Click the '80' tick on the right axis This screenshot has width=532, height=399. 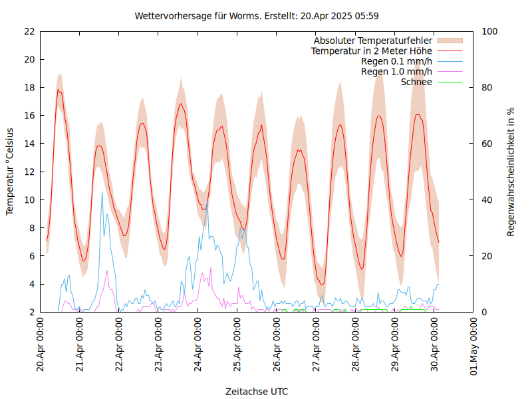485,88
